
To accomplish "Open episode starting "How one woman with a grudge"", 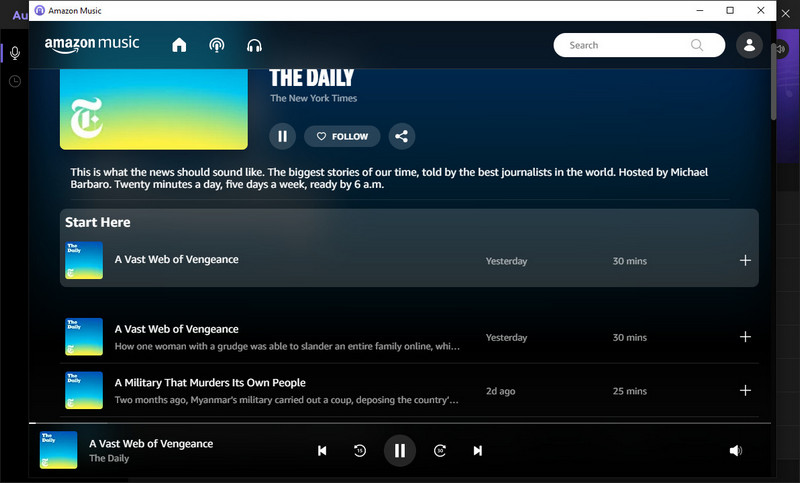I will point(287,346).
